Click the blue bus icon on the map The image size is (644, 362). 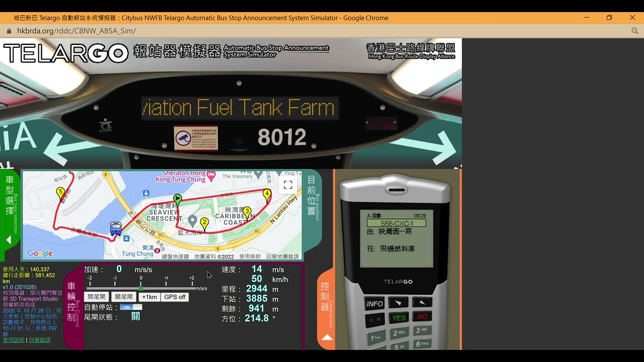click(116, 229)
